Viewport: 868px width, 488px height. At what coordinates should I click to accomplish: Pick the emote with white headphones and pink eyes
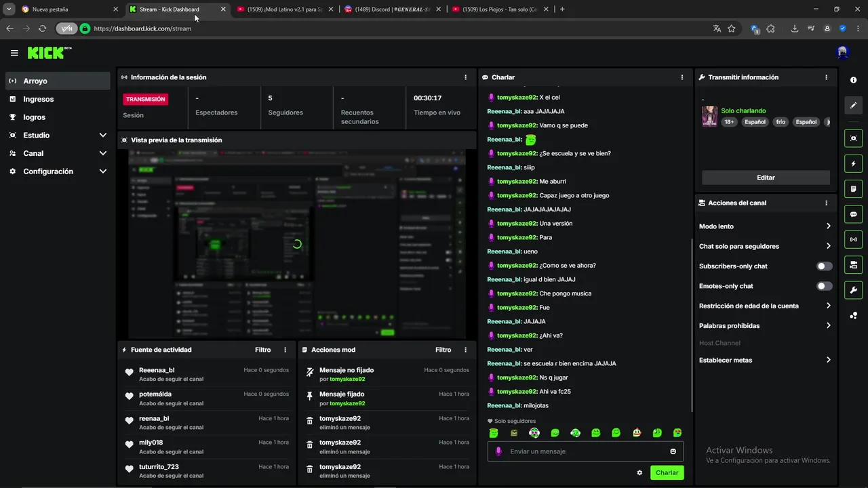(534, 432)
